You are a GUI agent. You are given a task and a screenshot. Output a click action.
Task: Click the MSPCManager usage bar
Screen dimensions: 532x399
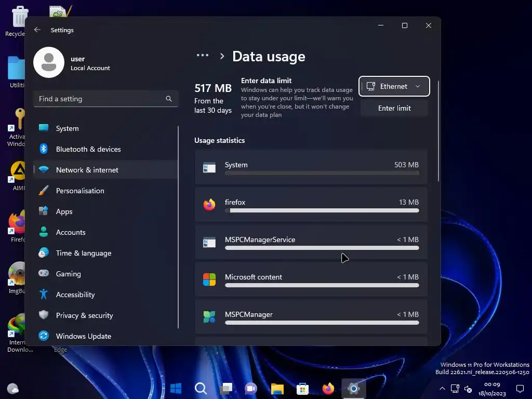click(322, 323)
